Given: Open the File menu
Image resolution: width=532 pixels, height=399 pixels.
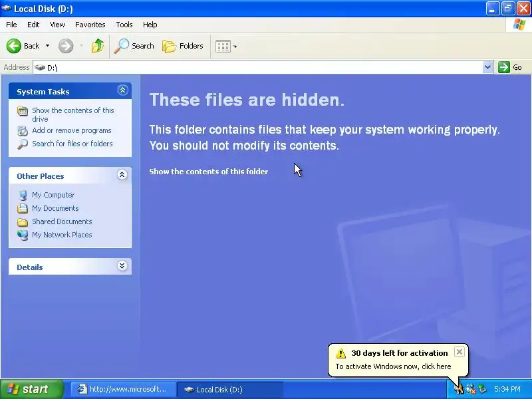Looking at the screenshot, I should click(11, 25).
